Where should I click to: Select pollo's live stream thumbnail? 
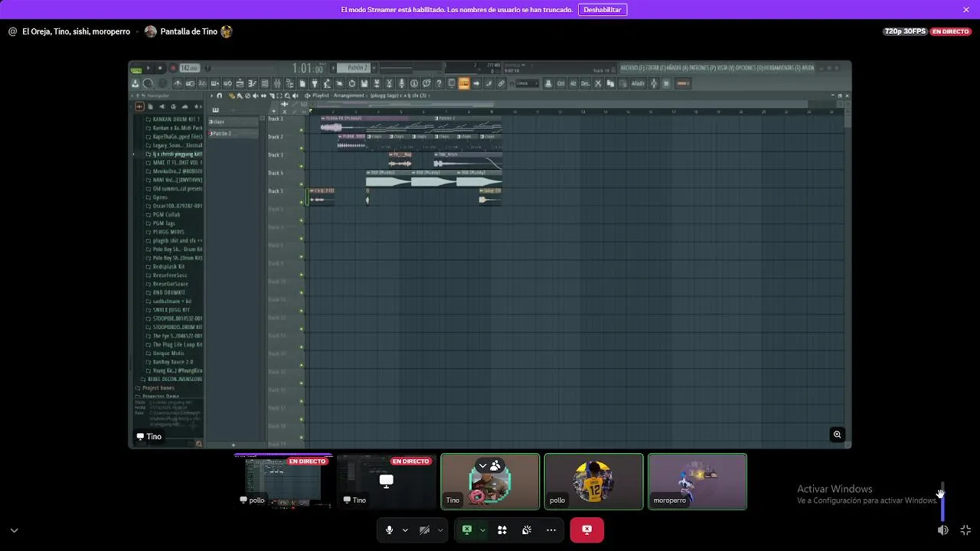click(x=283, y=481)
